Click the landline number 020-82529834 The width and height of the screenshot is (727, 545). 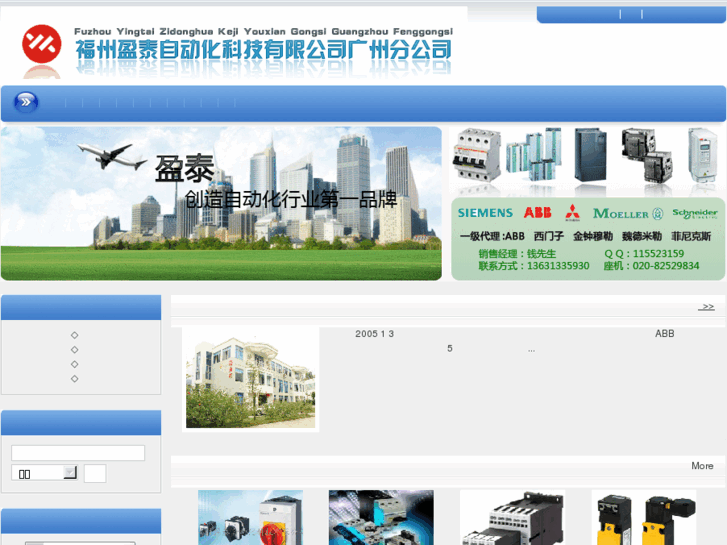click(666, 266)
